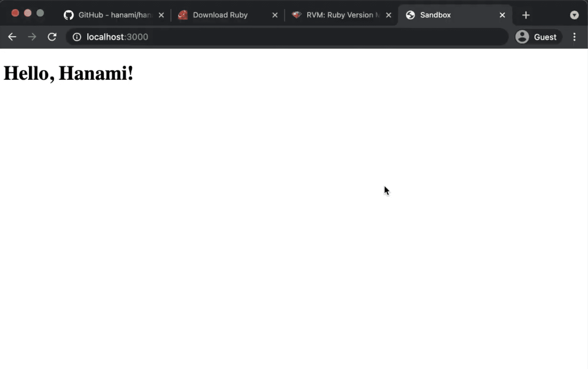This screenshot has width=588, height=369.
Task: Click the browser Bookmarks dropdown arrow
Action: pos(574,15)
